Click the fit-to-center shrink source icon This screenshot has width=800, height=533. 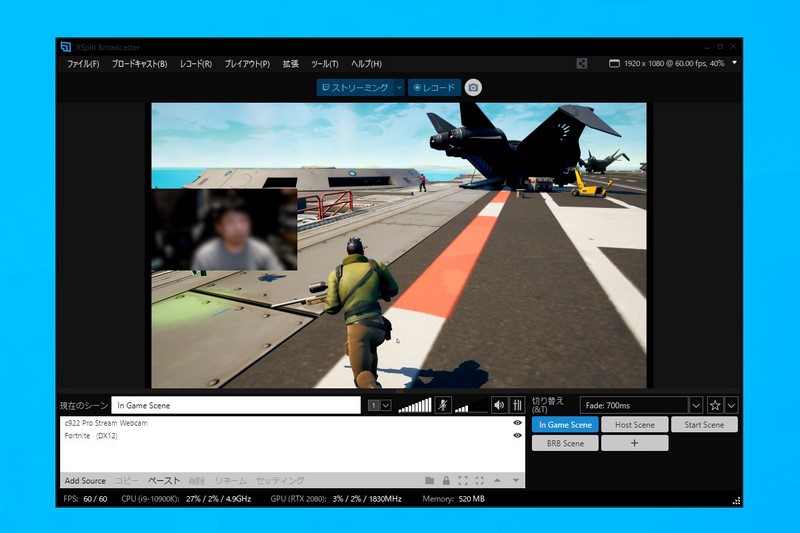point(480,480)
